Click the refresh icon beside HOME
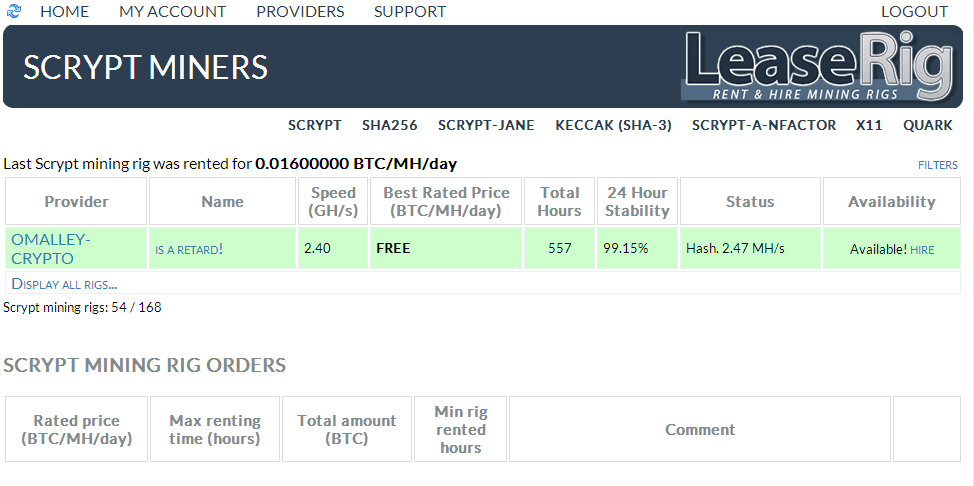This screenshot has height=486, width=974. click(14, 11)
